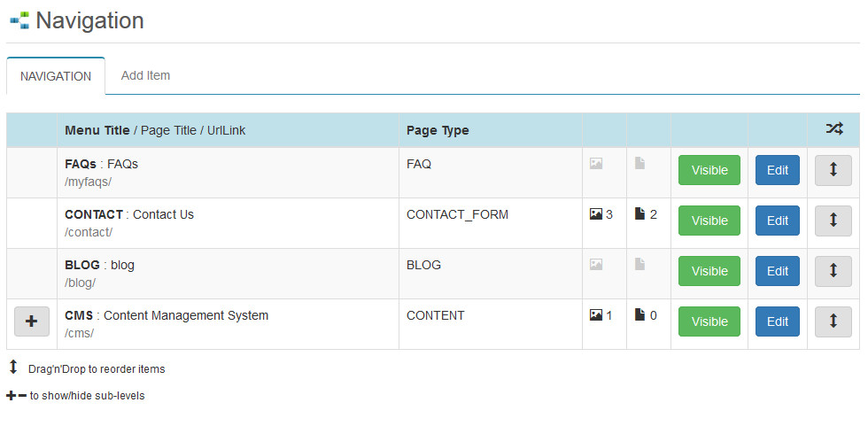This screenshot has height=426, width=868.
Task: Click the reorder arrow handle for BLOG row
Action: pyautogui.click(x=833, y=271)
